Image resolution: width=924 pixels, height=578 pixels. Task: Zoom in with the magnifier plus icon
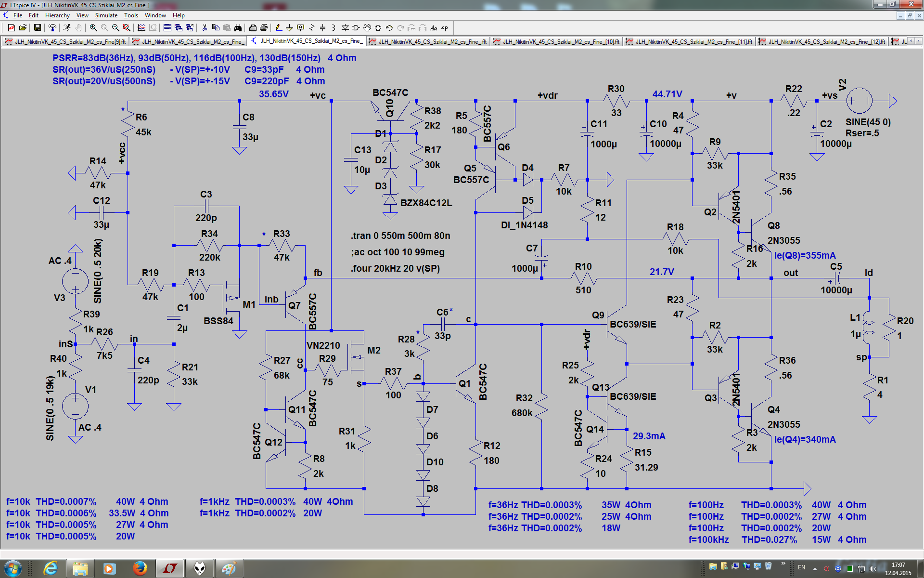tap(93, 28)
